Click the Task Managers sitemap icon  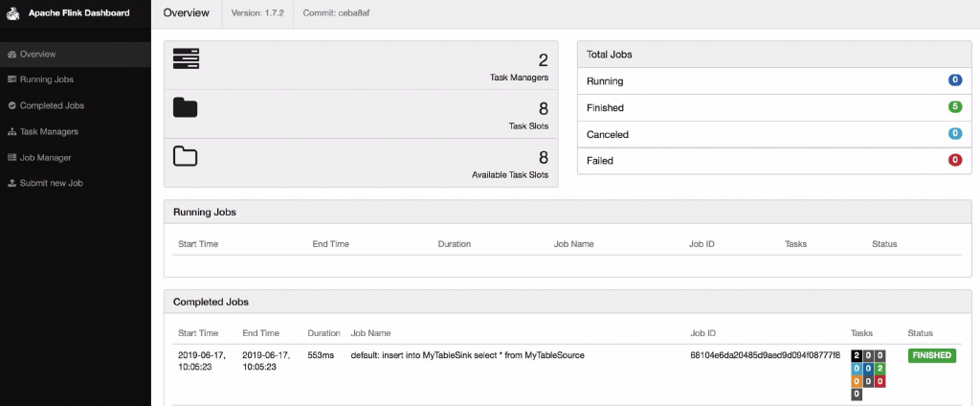coord(11,132)
